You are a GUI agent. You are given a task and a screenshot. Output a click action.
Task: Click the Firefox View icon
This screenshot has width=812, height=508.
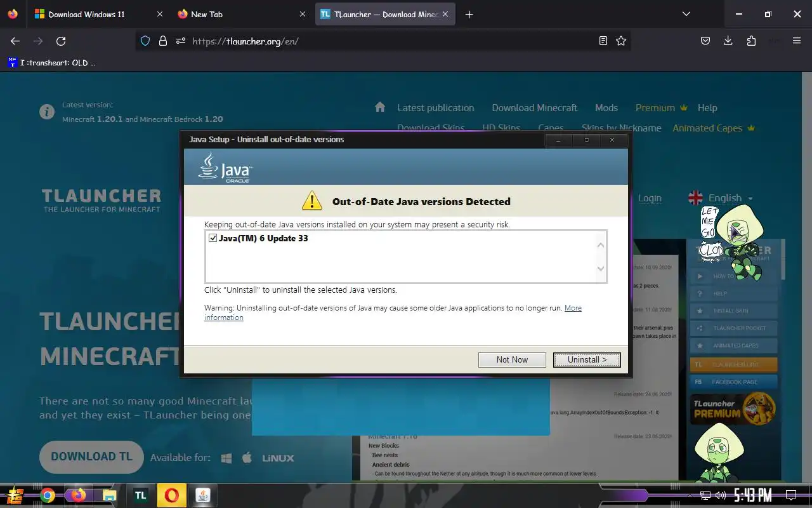(13, 14)
